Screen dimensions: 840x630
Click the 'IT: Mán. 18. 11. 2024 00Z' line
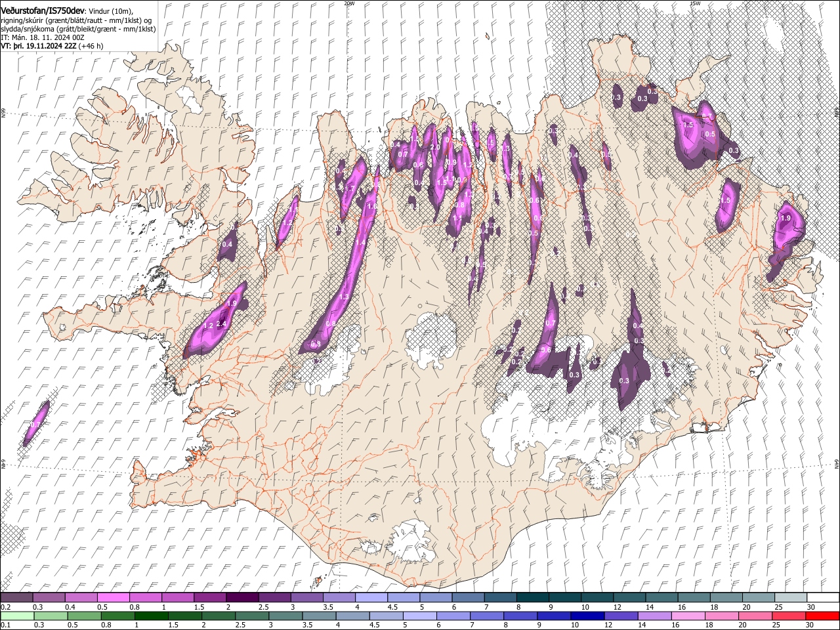click(x=43, y=38)
